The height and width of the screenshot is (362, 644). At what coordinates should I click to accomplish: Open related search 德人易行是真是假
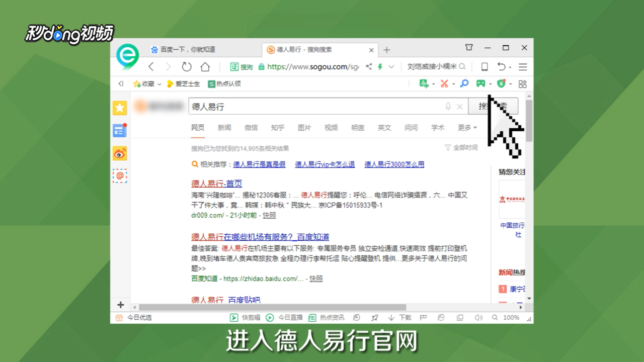tap(259, 164)
